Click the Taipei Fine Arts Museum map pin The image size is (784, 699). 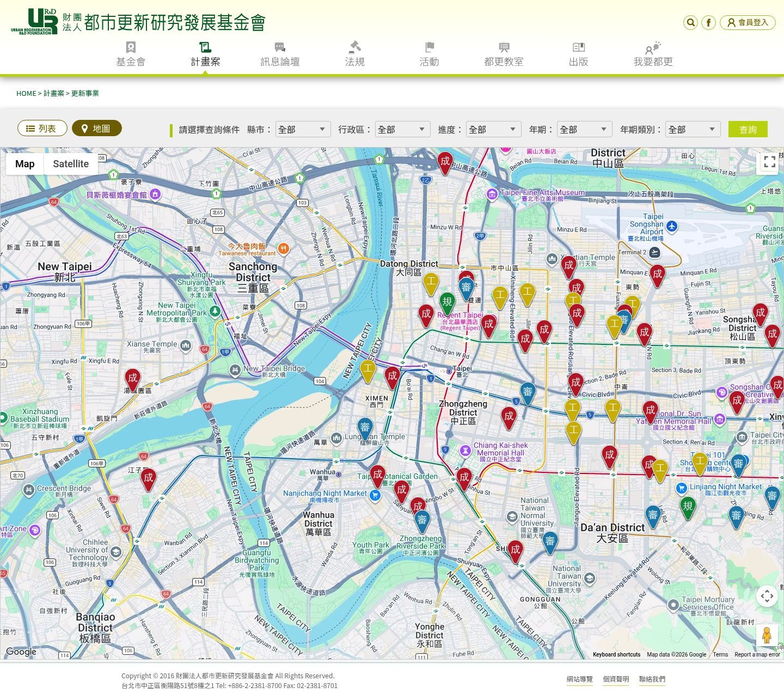point(492,194)
